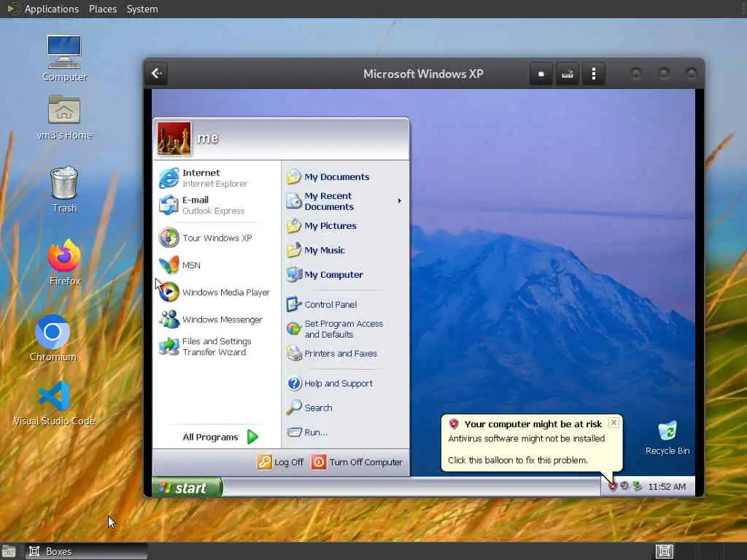747x560 pixels.
Task: Click the user account chess picture
Action: coord(174,139)
